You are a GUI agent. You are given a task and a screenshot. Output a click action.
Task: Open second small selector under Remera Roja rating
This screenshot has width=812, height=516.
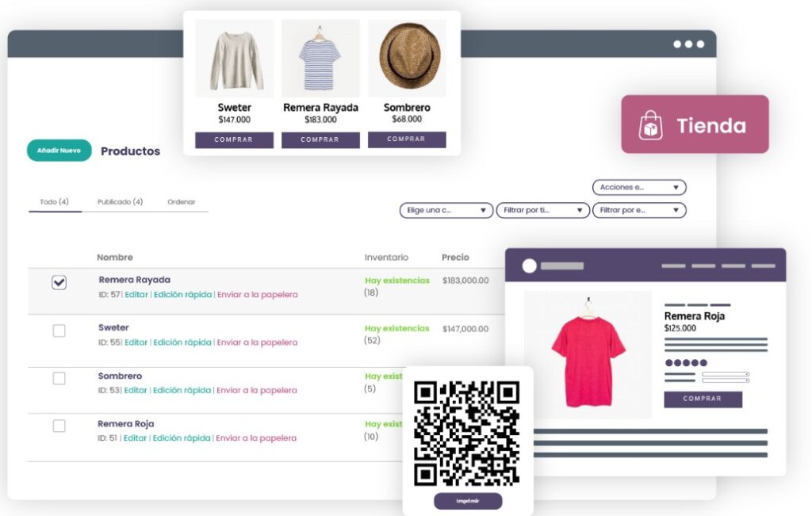tap(726, 380)
